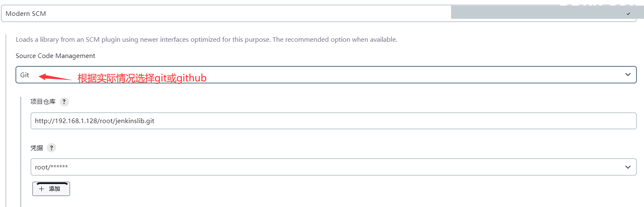644x207 pixels.
Task: Open the root/****** credentials dropdown
Action: 333,167
